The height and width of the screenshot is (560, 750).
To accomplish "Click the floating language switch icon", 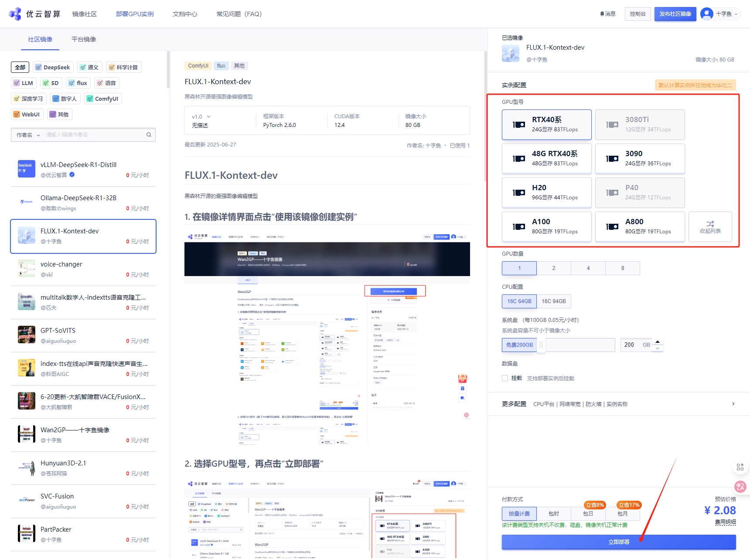I will click(740, 487).
